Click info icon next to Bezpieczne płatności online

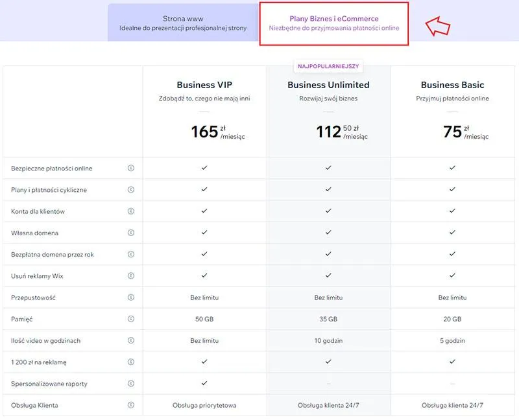coord(130,168)
